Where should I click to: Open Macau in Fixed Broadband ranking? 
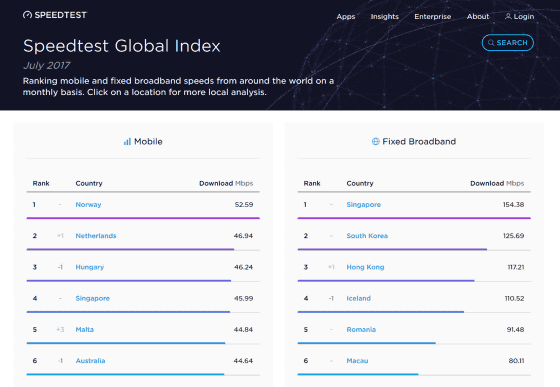(x=357, y=361)
